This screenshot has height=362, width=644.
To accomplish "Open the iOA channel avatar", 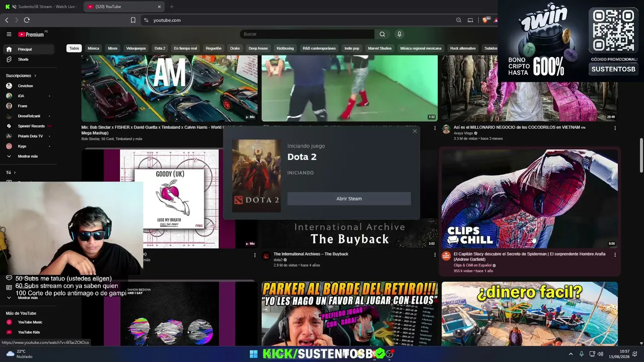I will [x=9, y=96].
